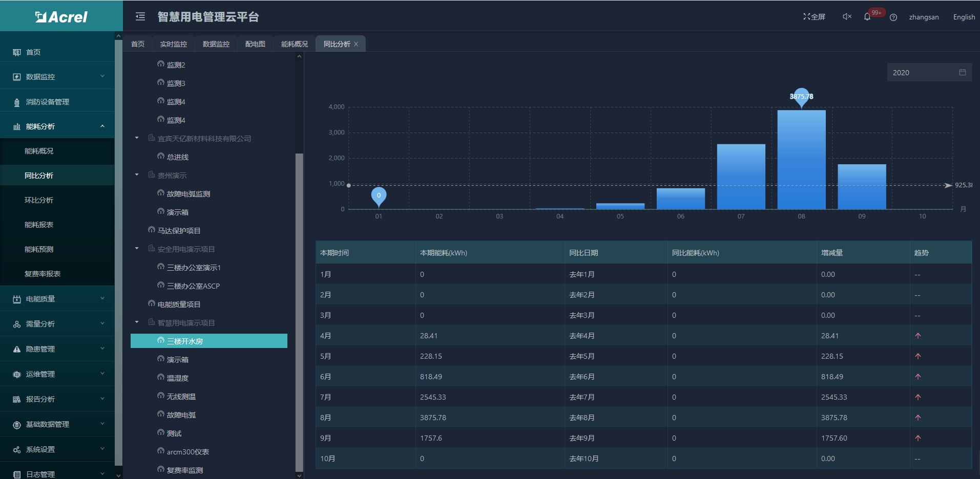The height and width of the screenshot is (479, 980).
Task: Click the 需量分析 sidebar icon
Action: [17, 324]
